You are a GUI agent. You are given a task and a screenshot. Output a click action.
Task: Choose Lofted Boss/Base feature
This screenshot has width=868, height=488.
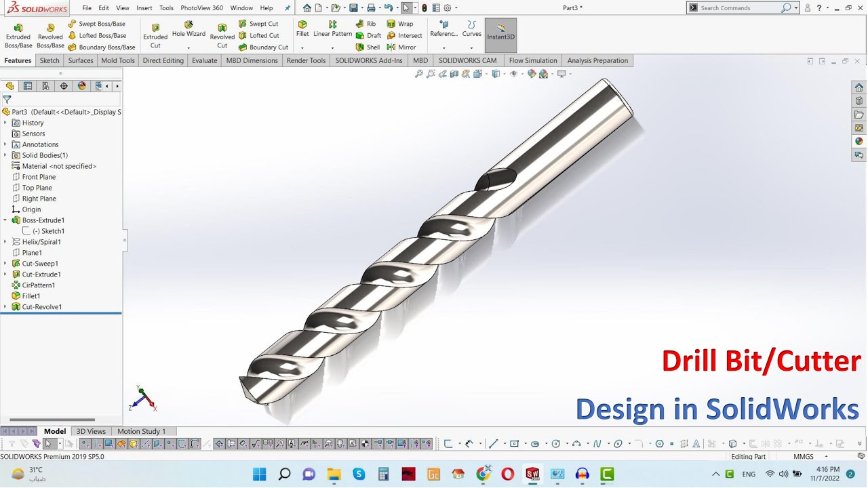pos(97,35)
